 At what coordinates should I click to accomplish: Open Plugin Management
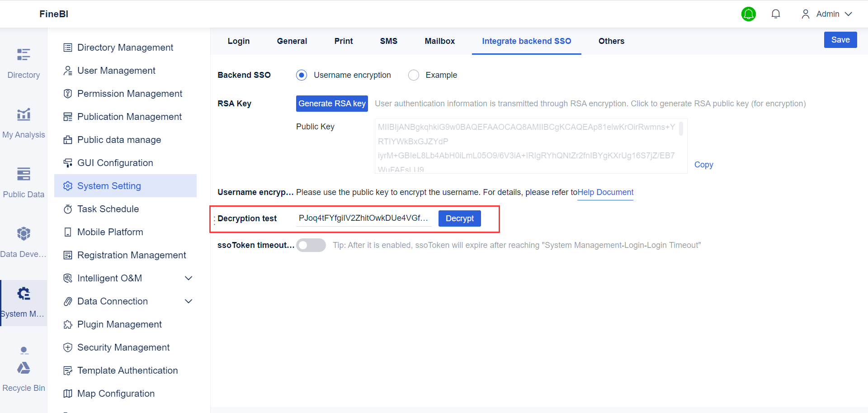119,324
